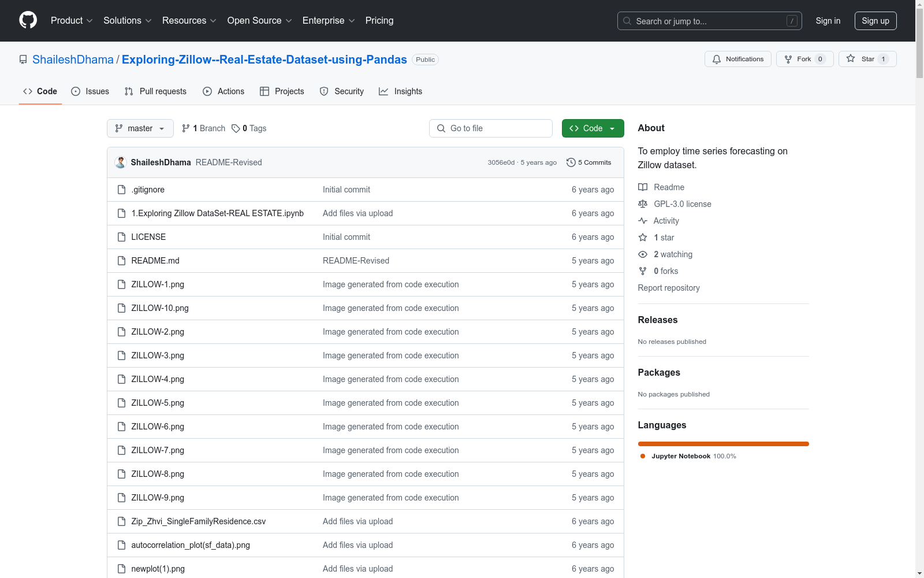Open the ZILLOW-7.png file

158,450
